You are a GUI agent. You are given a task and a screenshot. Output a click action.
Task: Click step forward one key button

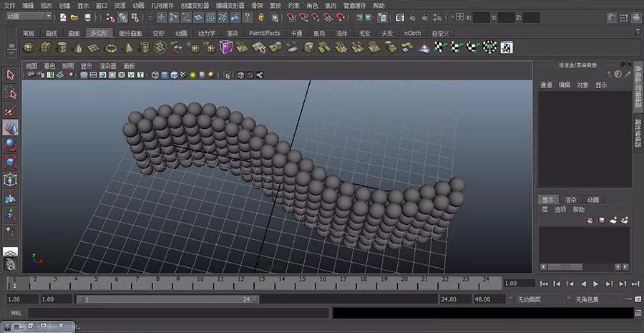[x=610, y=284]
